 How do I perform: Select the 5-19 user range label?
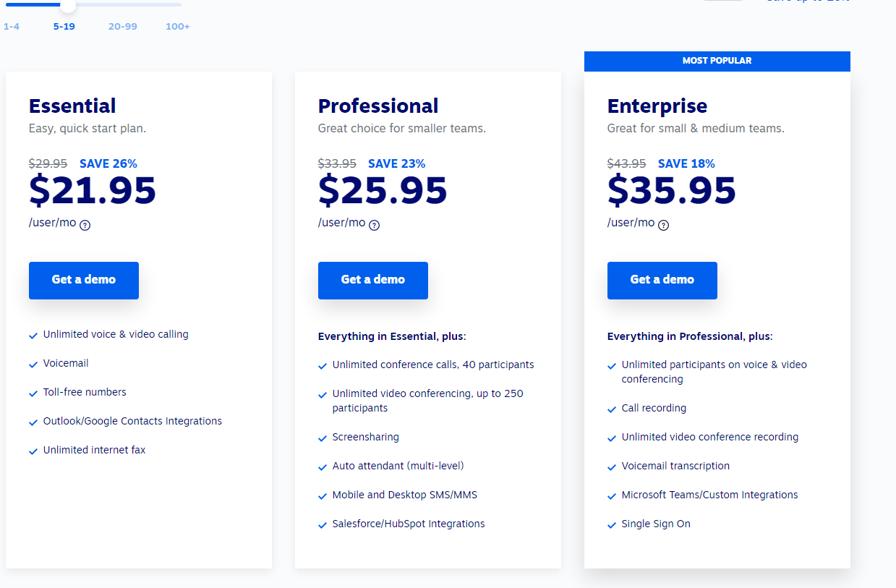pyautogui.click(x=64, y=27)
